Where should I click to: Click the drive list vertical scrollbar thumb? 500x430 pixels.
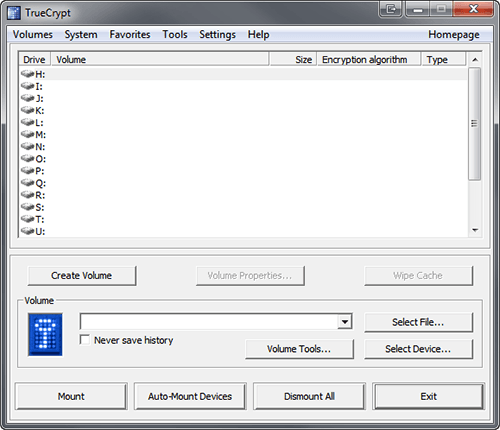click(x=475, y=124)
